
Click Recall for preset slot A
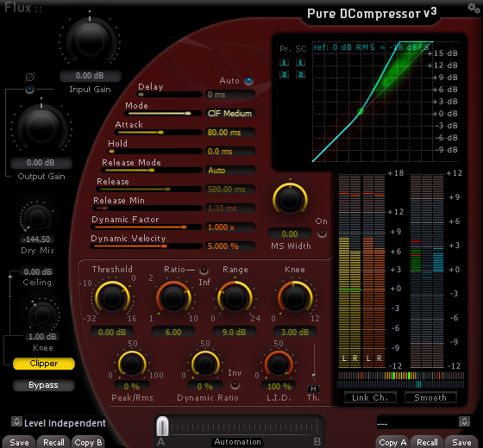tap(53, 443)
